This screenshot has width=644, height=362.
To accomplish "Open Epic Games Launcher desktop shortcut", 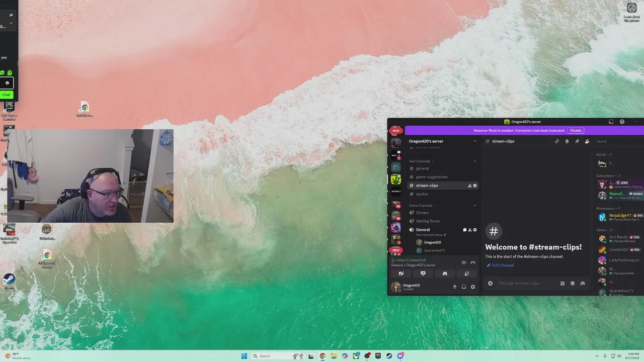I will click(9, 111).
